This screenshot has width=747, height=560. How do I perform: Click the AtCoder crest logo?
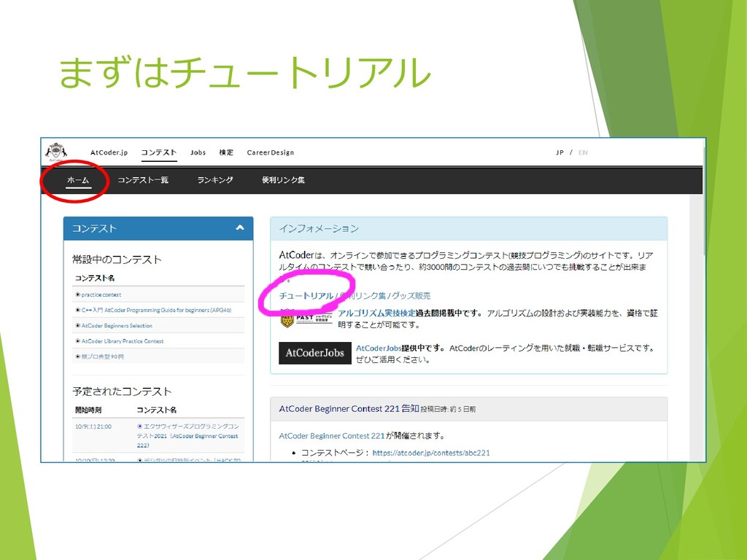click(x=56, y=152)
